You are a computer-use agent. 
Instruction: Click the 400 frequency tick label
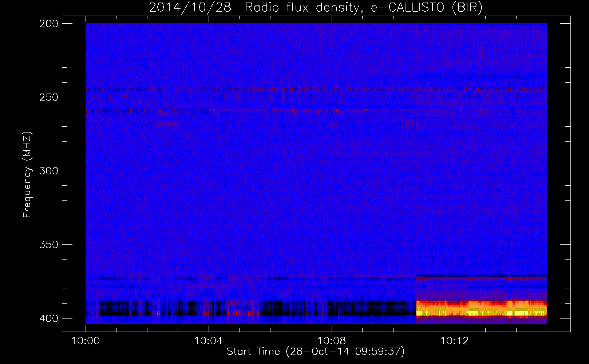49,318
